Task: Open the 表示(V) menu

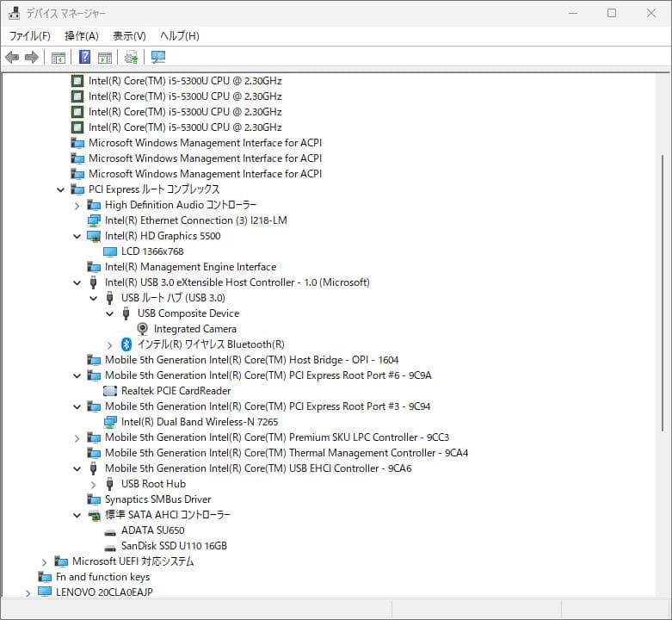Action: click(129, 35)
